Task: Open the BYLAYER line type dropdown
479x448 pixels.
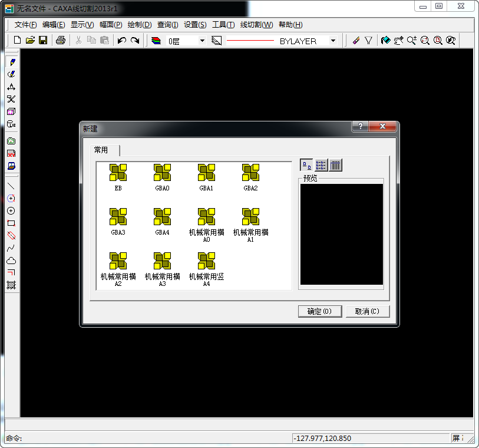Action: tap(333, 41)
